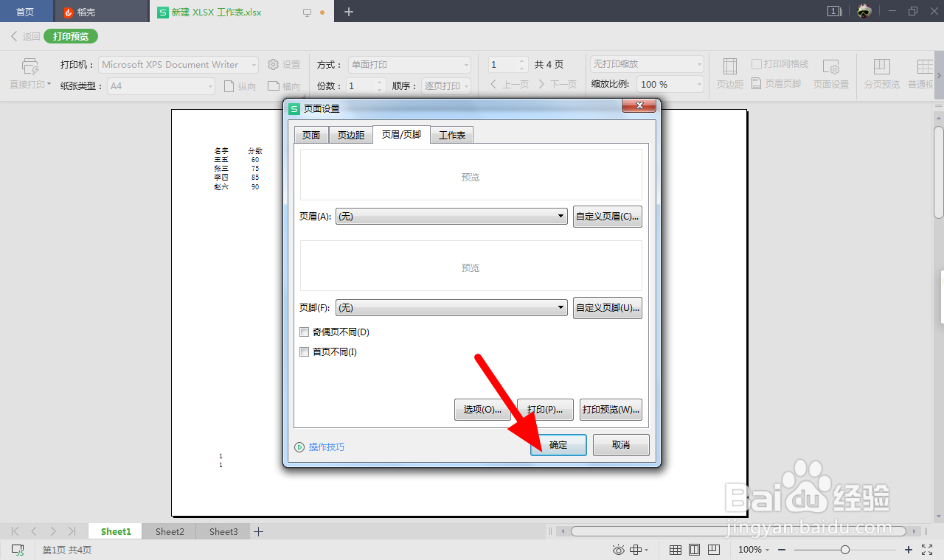Click the user avatar icon

click(865, 11)
